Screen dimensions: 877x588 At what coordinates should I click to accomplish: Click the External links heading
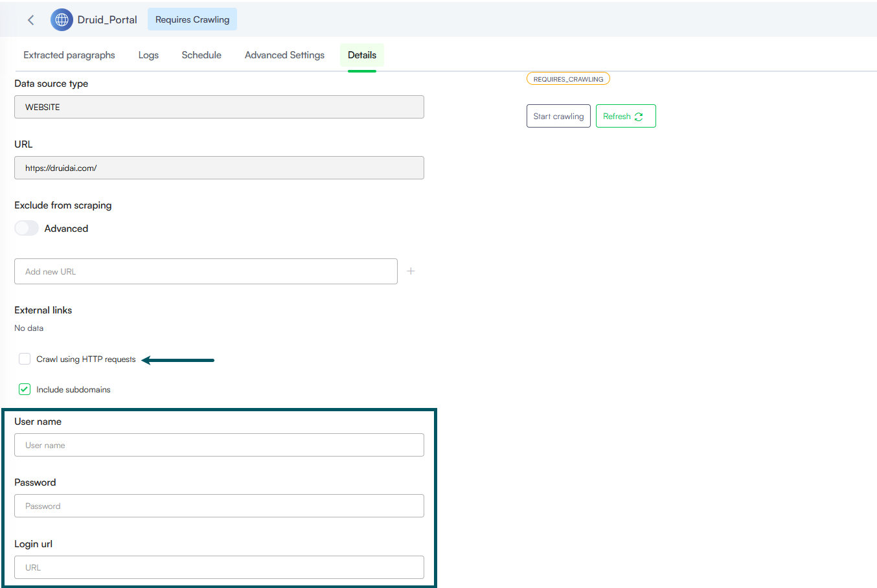(x=43, y=310)
